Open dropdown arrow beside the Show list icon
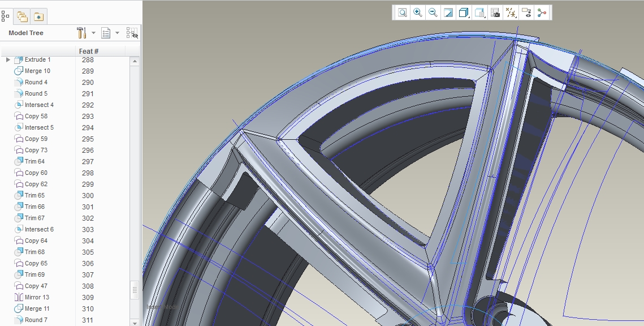The width and height of the screenshot is (644, 326). tap(118, 33)
